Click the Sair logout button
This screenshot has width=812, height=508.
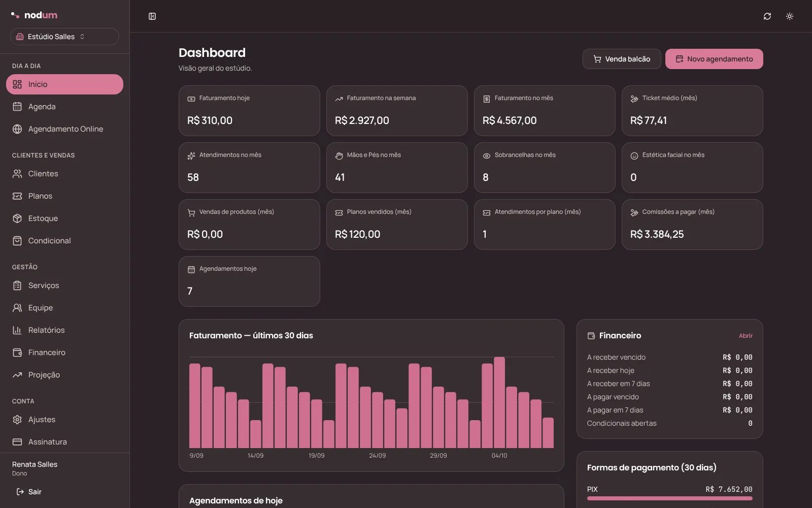[x=29, y=492]
